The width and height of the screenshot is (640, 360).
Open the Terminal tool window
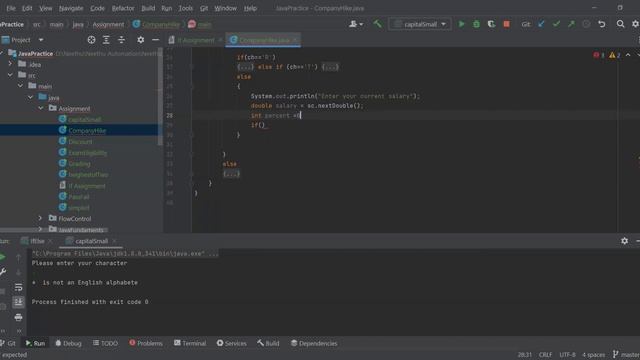(190, 343)
